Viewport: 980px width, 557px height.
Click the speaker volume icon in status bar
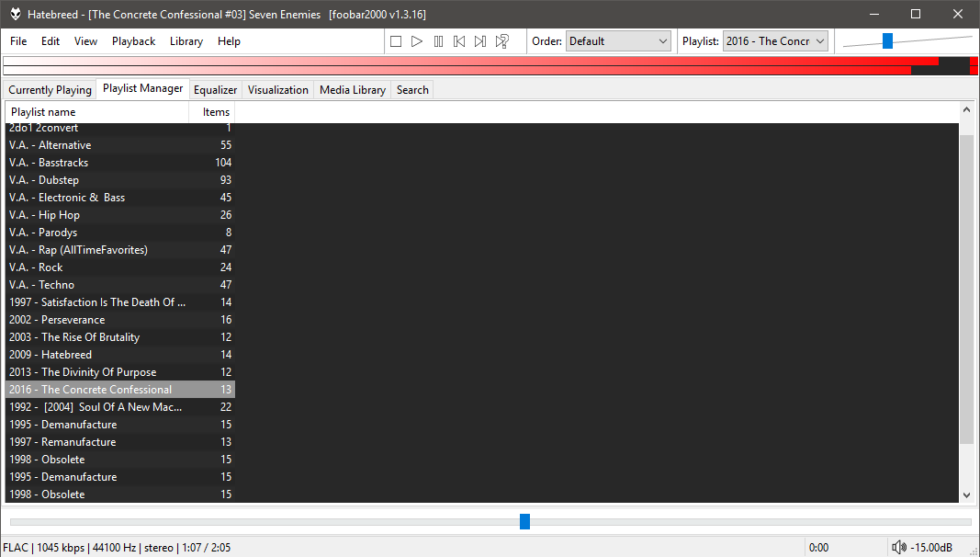[x=899, y=548]
